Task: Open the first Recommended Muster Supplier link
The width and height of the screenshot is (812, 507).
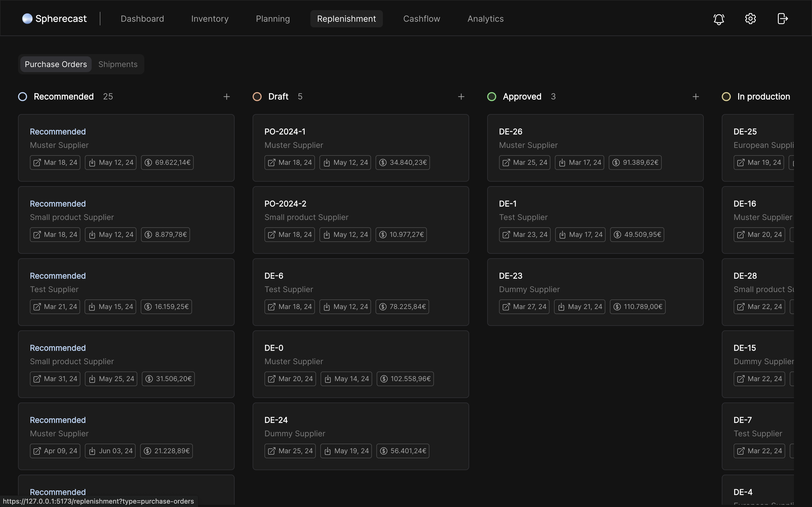Action: tap(58, 132)
